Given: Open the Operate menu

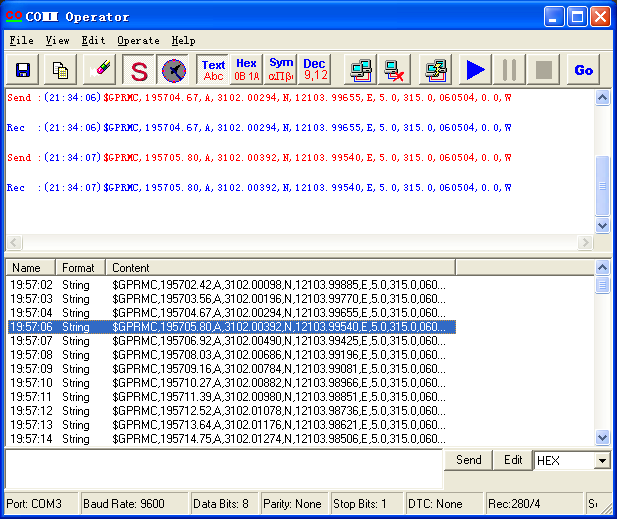Looking at the screenshot, I should click(x=139, y=41).
